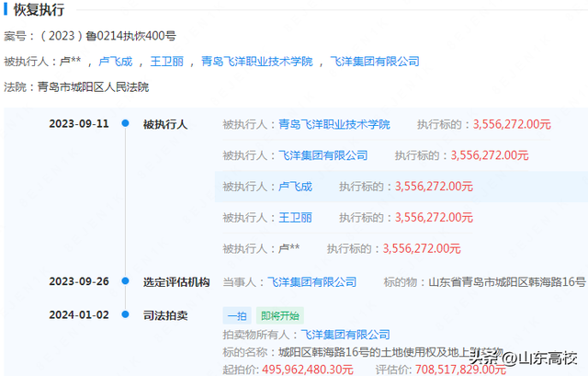Select 卢** name in the timeline 被执行人 entry
This screenshot has height=376, width=588.
[x=288, y=248]
